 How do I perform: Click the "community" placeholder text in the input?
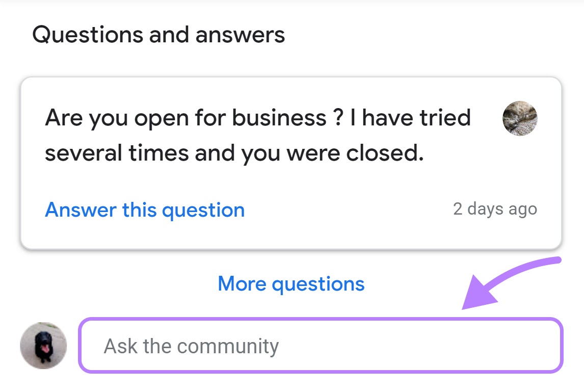[x=228, y=347]
